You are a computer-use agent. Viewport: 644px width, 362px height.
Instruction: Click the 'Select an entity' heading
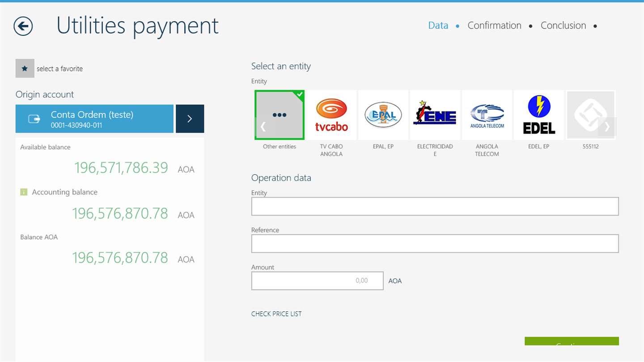point(281,66)
